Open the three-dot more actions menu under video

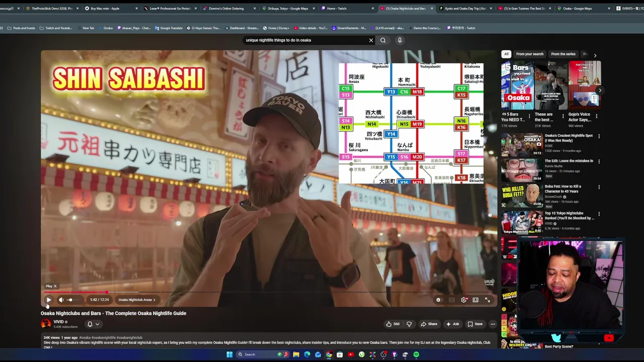coord(493,324)
